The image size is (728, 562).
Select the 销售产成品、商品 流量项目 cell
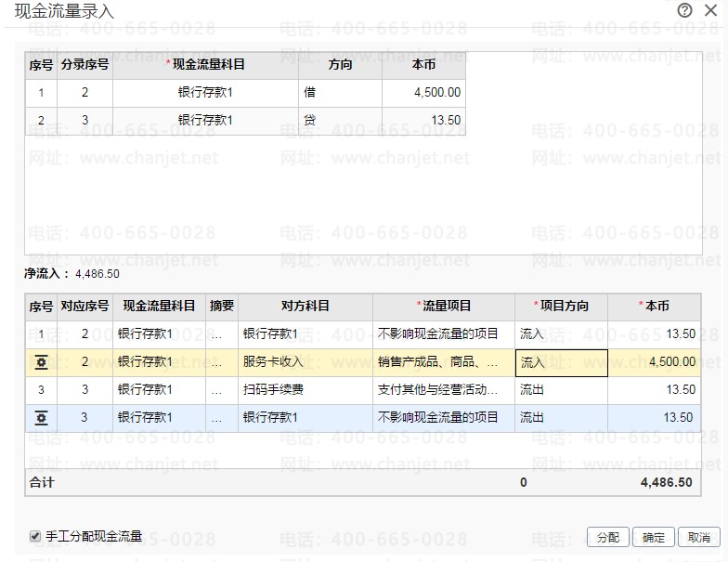444,362
